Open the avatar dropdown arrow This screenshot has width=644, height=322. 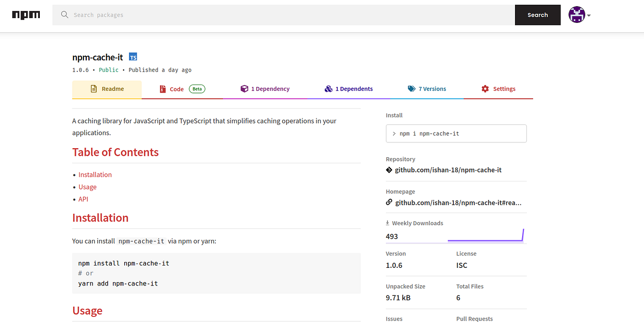(589, 16)
